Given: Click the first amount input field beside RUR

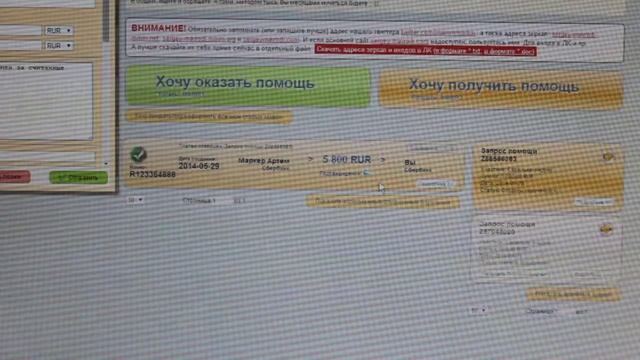Looking at the screenshot, I should coord(20,31).
